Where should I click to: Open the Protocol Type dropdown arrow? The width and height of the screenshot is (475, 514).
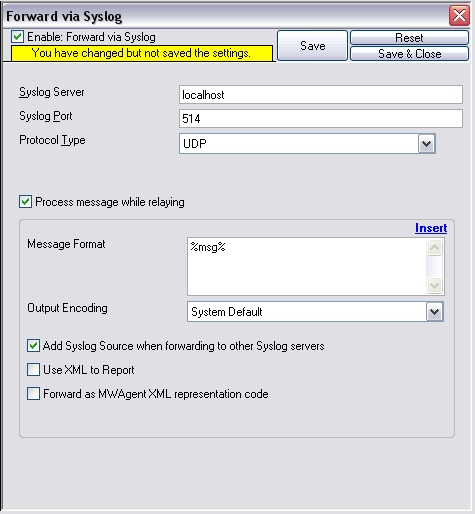click(426, 144)
